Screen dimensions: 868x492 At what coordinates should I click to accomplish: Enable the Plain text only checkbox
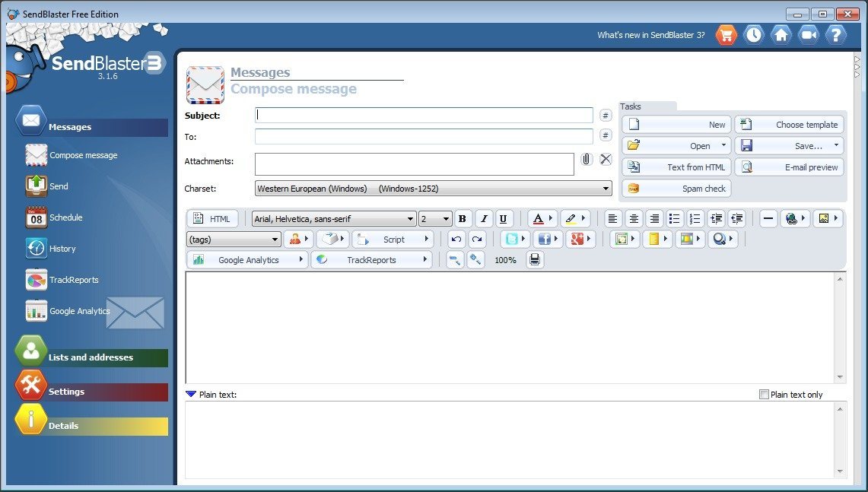(764, 394)
